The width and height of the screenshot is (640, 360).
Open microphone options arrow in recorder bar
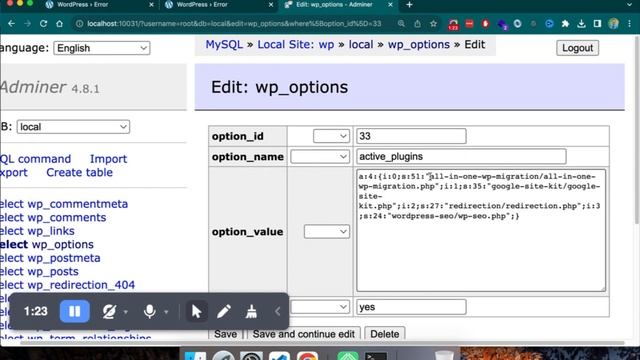click(166, 312)
